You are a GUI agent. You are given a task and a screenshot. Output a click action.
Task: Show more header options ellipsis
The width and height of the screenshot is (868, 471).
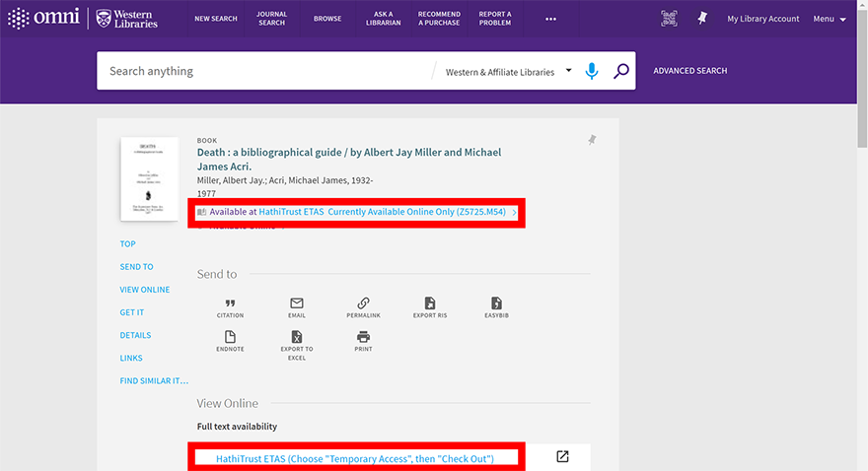point(550,19)
